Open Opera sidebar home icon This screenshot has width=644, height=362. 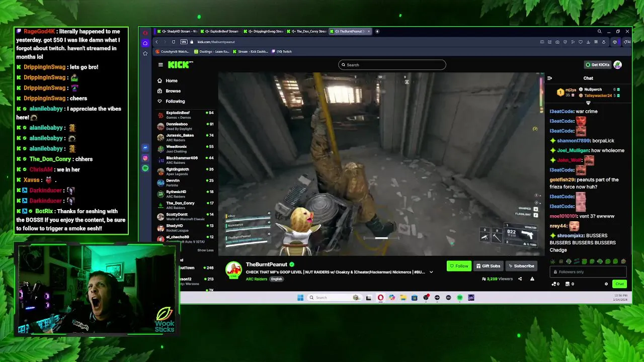pos(145,43)
